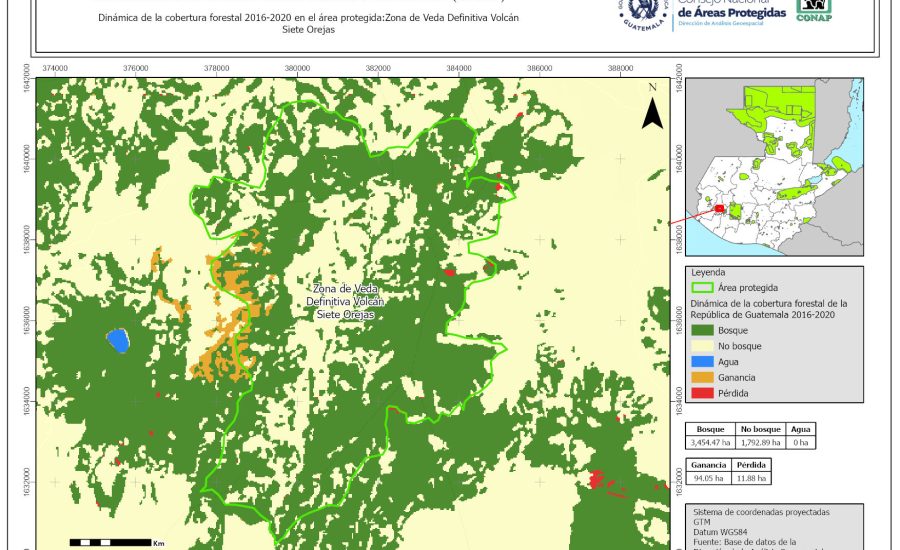
Task: Click the 380000 coordinate label on top axis
Action: pos(297,68)
